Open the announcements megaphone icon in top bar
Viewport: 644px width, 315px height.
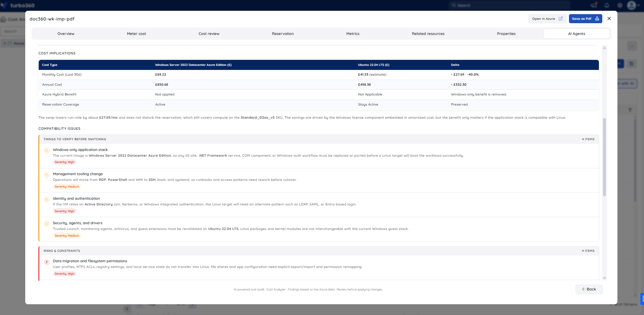coord(594,5)
